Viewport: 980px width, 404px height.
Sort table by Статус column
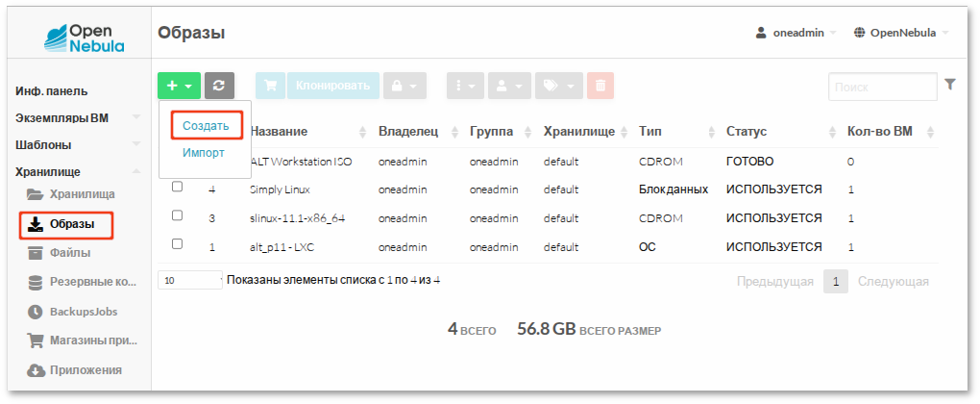tap(780, 132)
